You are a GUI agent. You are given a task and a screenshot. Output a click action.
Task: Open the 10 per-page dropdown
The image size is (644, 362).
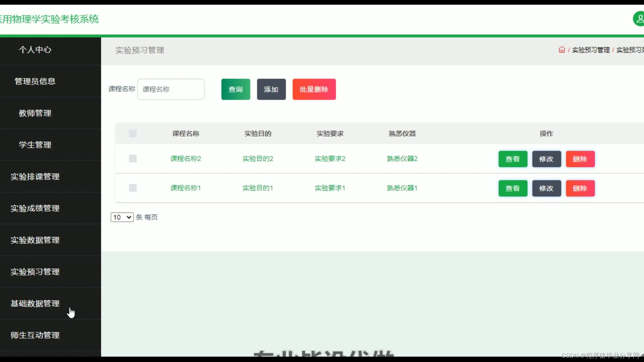[122, 217]
